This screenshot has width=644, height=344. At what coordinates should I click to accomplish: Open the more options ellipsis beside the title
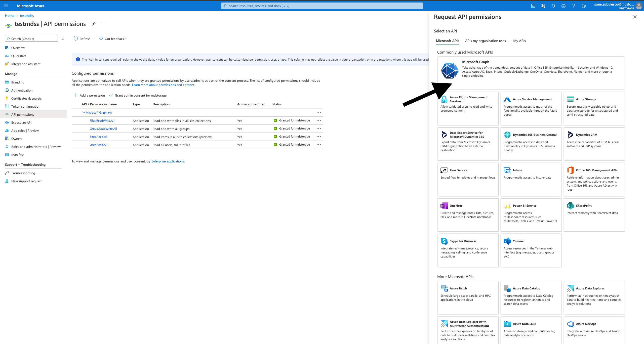pyautogui.click(x=102, y=24)
